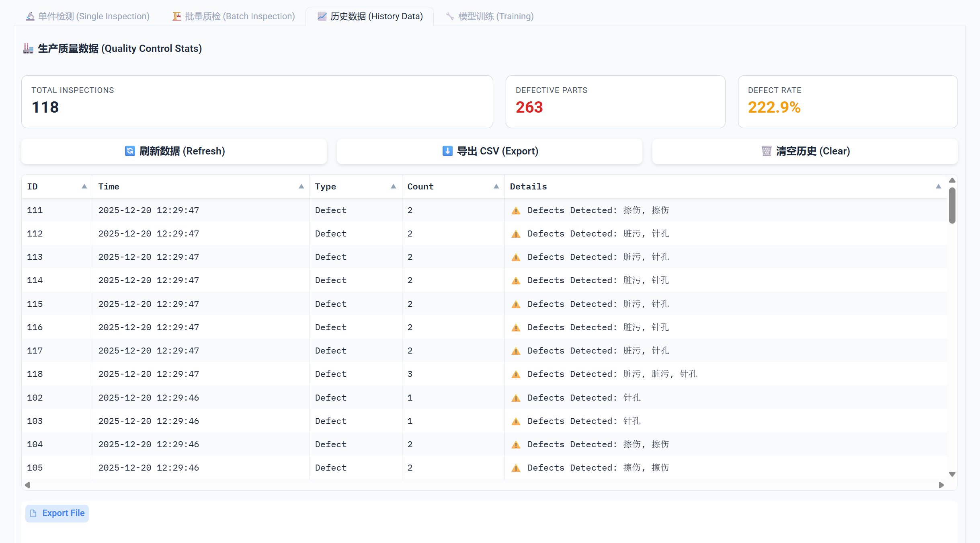Sort table by the ID column arrow
Screen dimensions: 980x543
[x=84, y=187]
